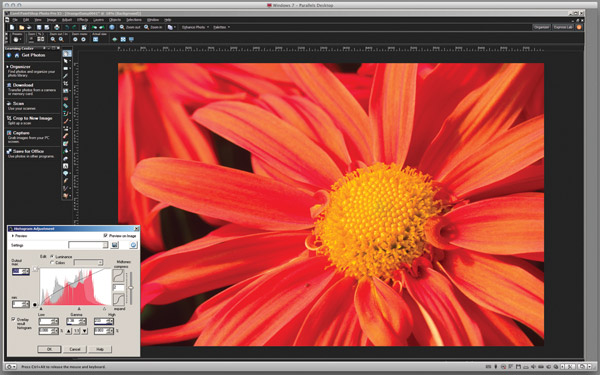The height and width of the screenshot is (375, 600).
Task: Click OK in Histogram Adjustment dialog
Action: point(49,349)
